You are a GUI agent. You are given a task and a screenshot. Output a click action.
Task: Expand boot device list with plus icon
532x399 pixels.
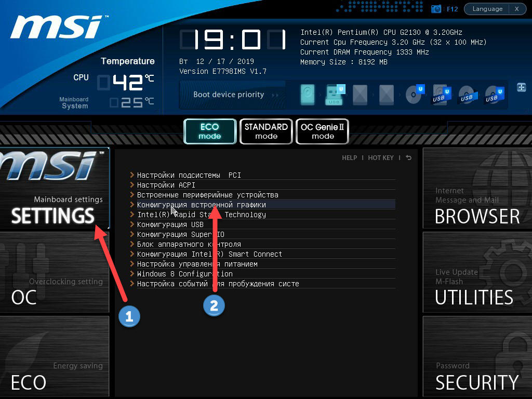coord(521,87)
